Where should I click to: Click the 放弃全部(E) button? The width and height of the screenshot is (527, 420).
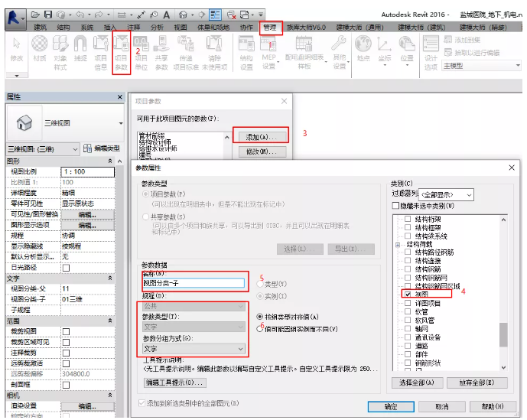click(477, 383)
